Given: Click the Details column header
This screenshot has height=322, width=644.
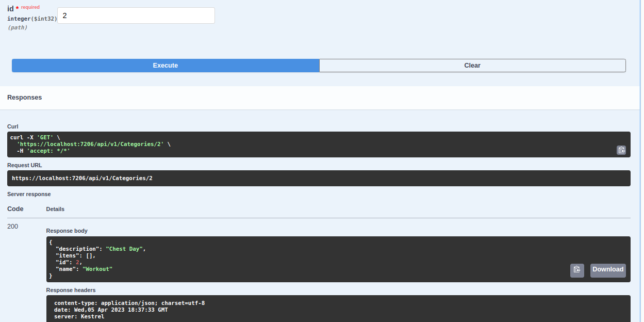Looking at the screenshot, I should coord(55,209).
